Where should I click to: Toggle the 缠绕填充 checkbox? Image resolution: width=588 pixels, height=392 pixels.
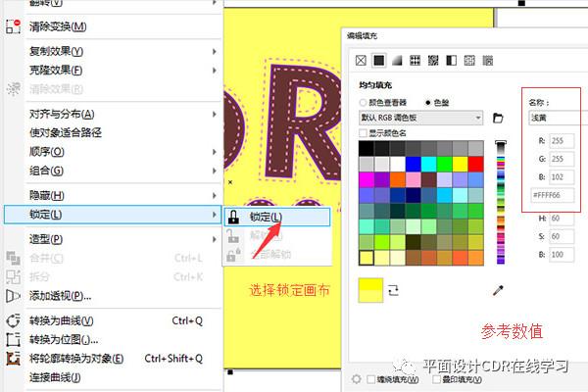click(370, 379)
